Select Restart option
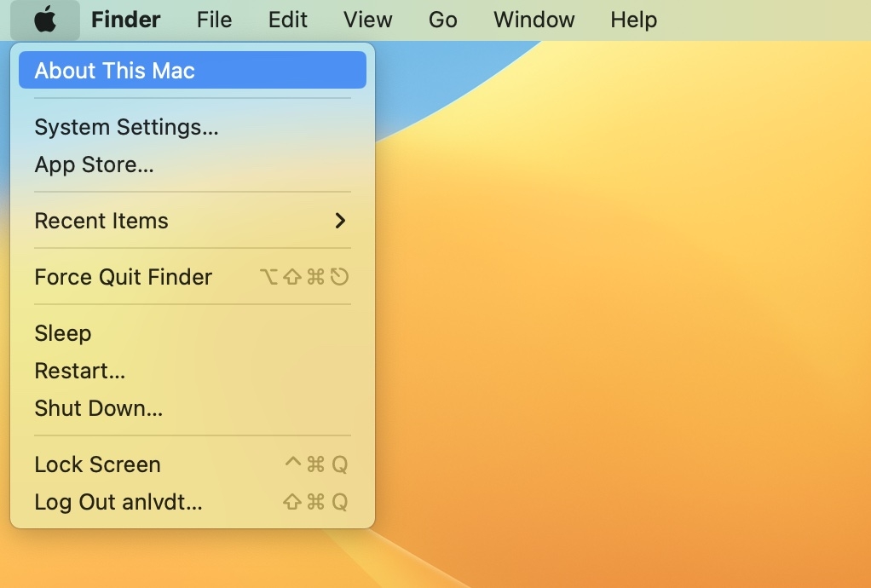The image size is (871, 588). pyautogui.click(x=193, y=371)
